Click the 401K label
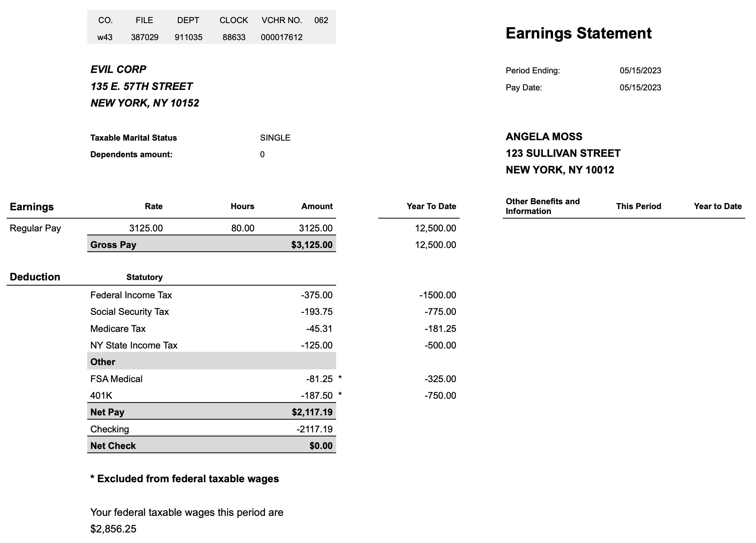 pos(101,395)
